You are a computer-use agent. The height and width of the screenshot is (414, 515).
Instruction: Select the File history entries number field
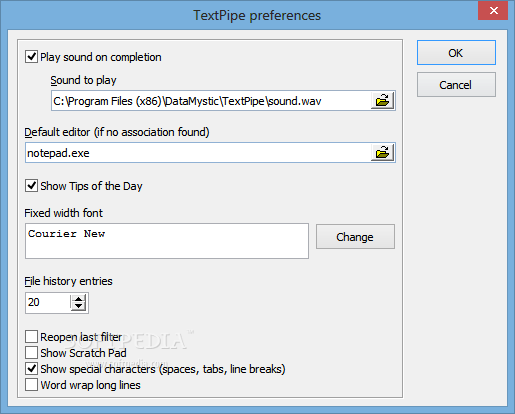tap(48, 303)
